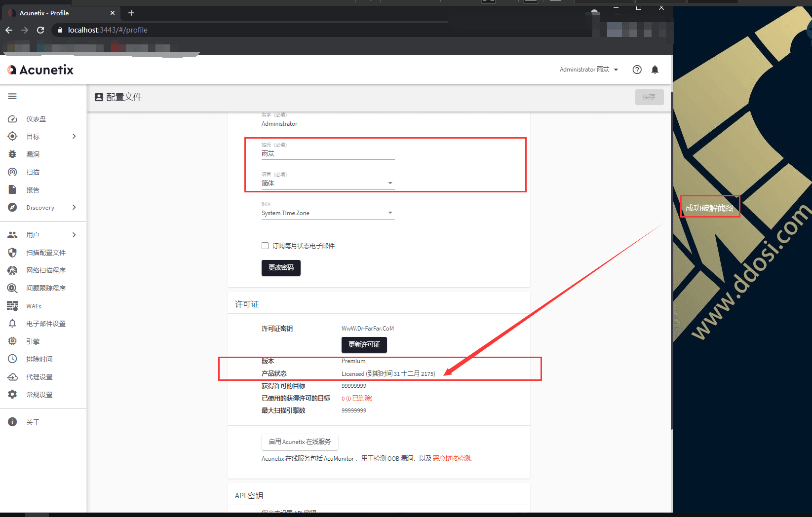Click the engines chip icon (引擎)
This screenshot has width=812, height=517.
[12, 341]
